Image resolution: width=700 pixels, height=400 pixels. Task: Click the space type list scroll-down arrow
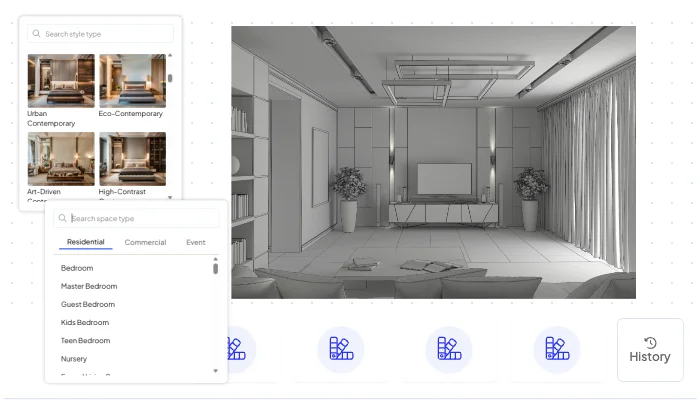click(x=215, y=371)
